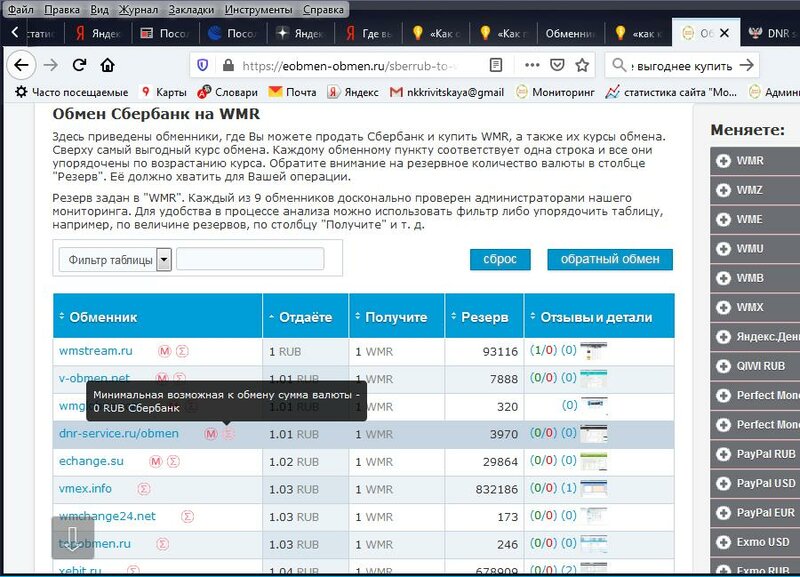Click the обратный обмен button
Viewport: 800px width, 577px height.
pyautogui.click(x=610, y=259)
